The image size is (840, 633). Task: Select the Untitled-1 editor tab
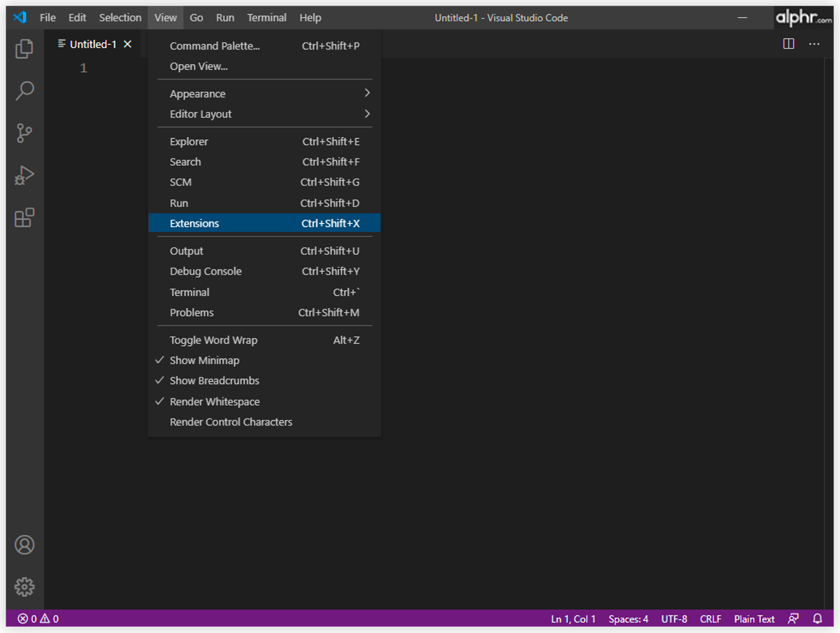coord(93,44)
